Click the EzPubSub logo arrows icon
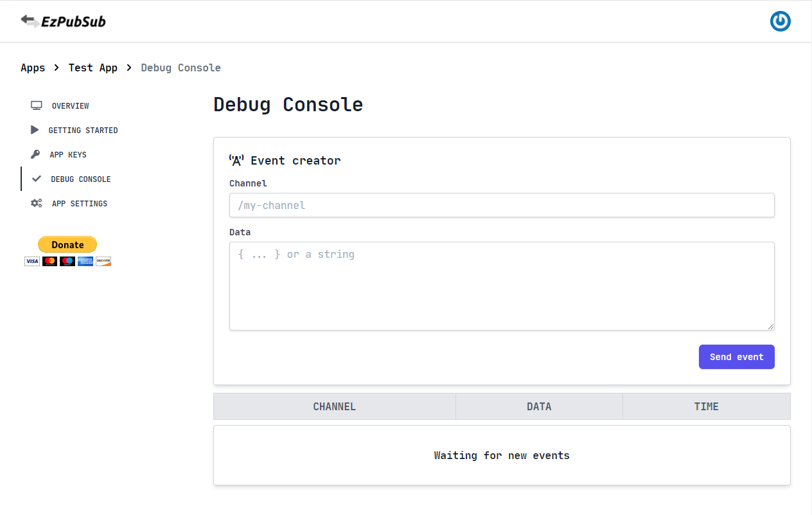Viewport: 812px width, 515px height. (x=29, y=21)
